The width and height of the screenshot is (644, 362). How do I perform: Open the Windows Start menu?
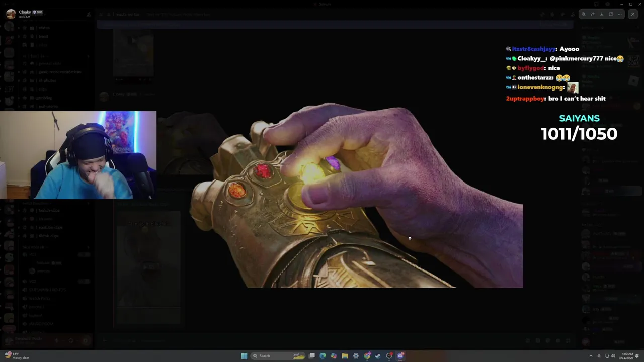(244, 356)
